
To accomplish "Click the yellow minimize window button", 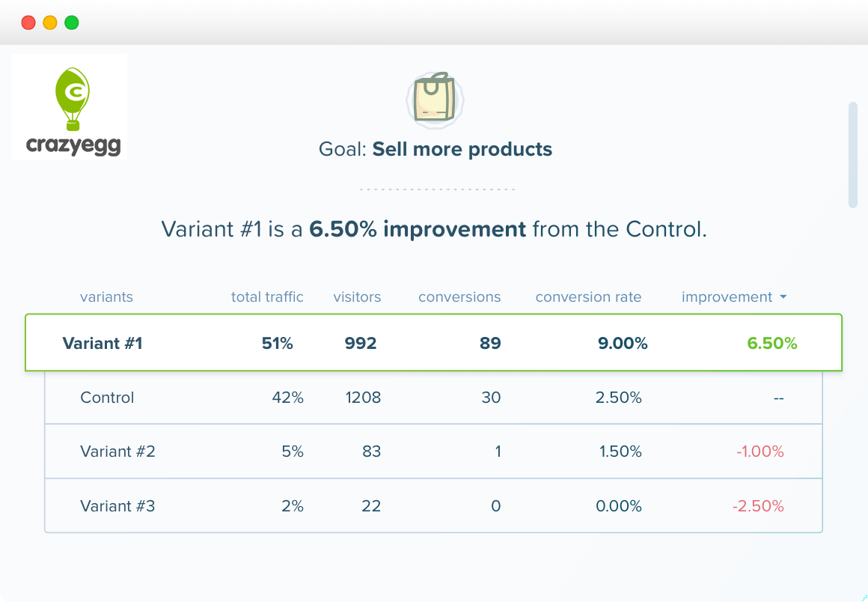I will pyautogui.click(x=50, y=22).
